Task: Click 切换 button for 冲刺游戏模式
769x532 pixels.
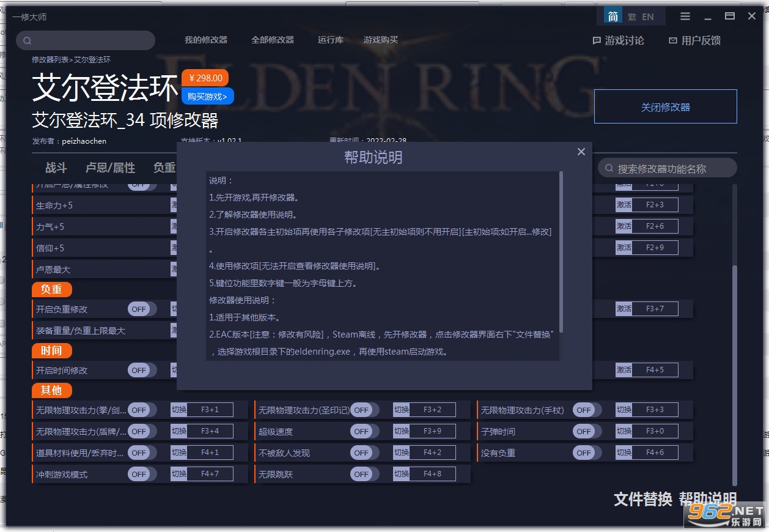Action: tap(178, 474)
